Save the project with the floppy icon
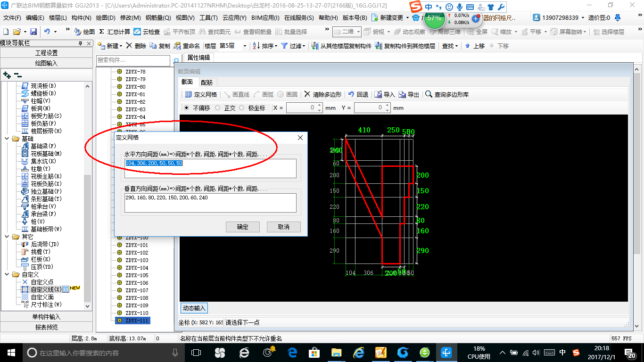This screenshot has height=362, width=644. point(33,32)
